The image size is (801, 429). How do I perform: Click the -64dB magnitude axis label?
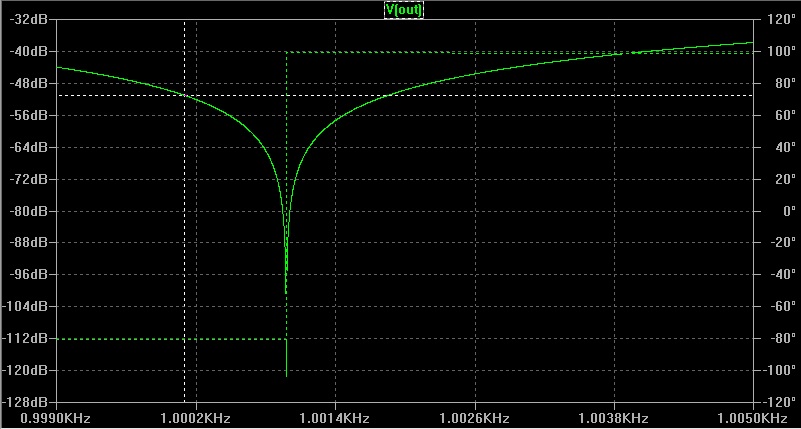pos(29,147)
